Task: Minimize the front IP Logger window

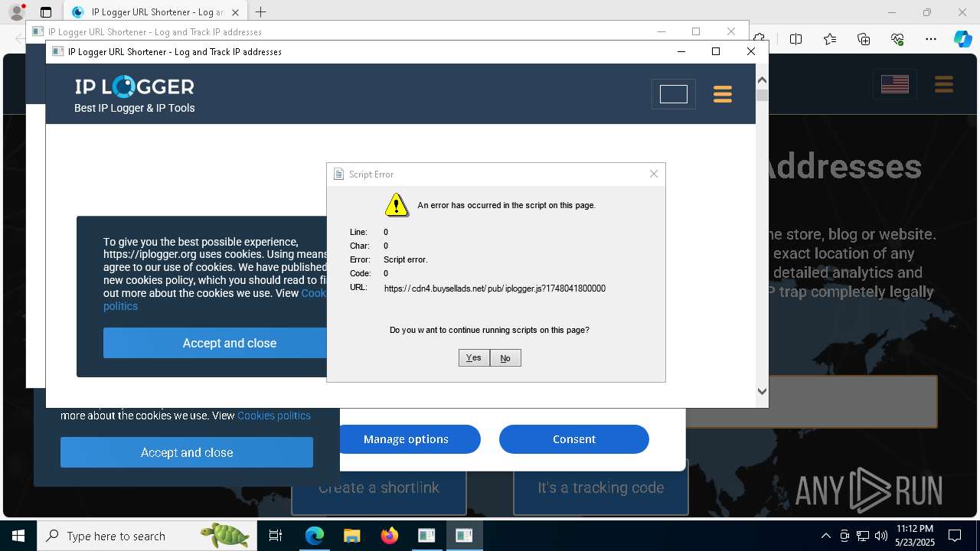Action: coord(681,51)
